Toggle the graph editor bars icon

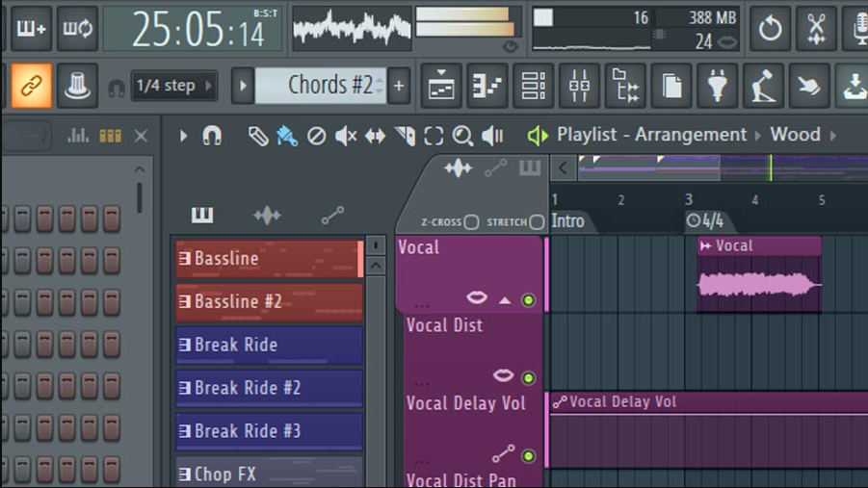(x=78, y=136)
